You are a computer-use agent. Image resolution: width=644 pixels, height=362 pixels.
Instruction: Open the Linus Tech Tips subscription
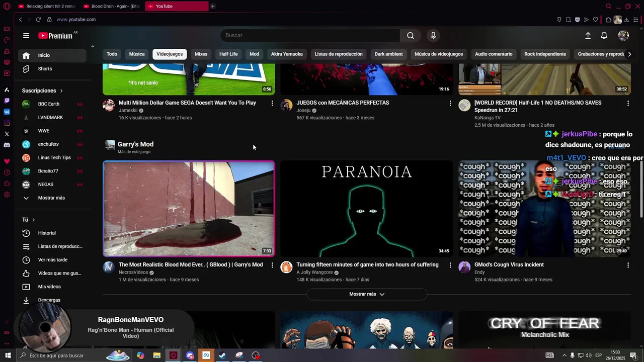[52, 158]
